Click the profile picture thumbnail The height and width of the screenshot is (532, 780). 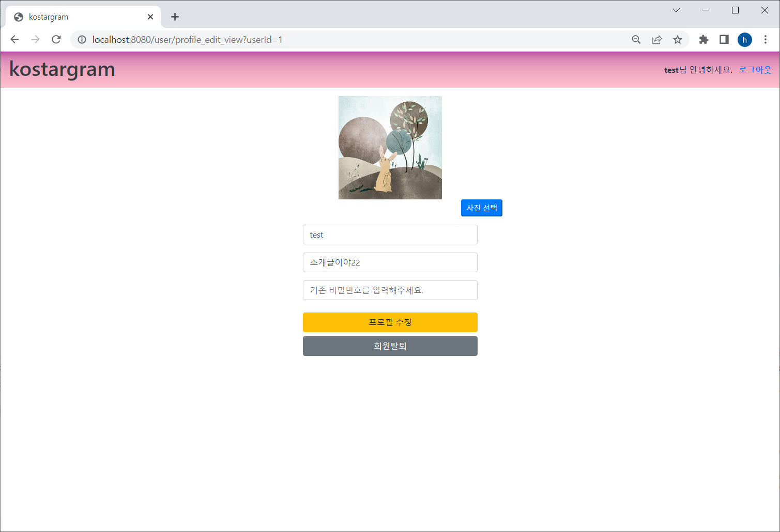tap(390, 147)
